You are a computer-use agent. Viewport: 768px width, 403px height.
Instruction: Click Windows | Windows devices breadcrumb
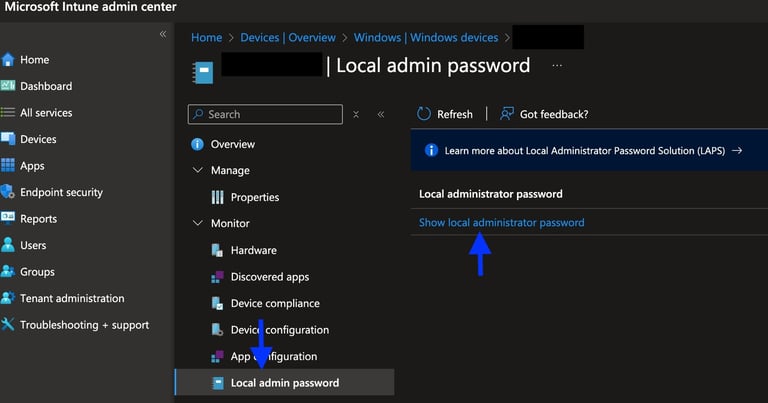click(426, 38)
